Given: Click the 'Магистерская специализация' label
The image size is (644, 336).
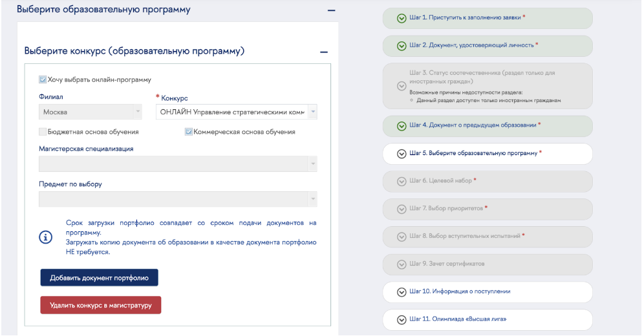Looking at the screenshot, I should (86, 149).
